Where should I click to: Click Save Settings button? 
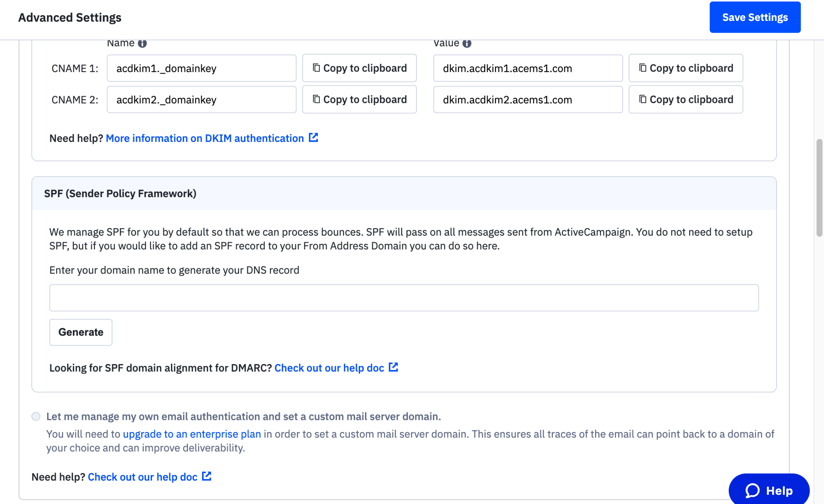(x=755, y=16)
